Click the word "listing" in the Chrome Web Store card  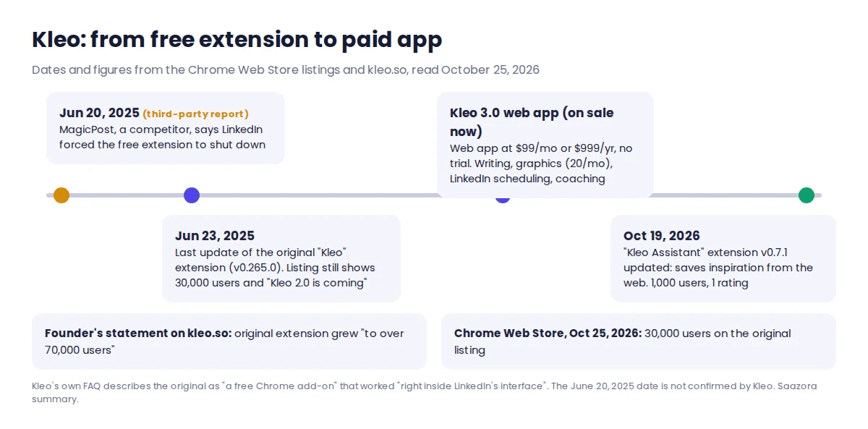point(469,350)
